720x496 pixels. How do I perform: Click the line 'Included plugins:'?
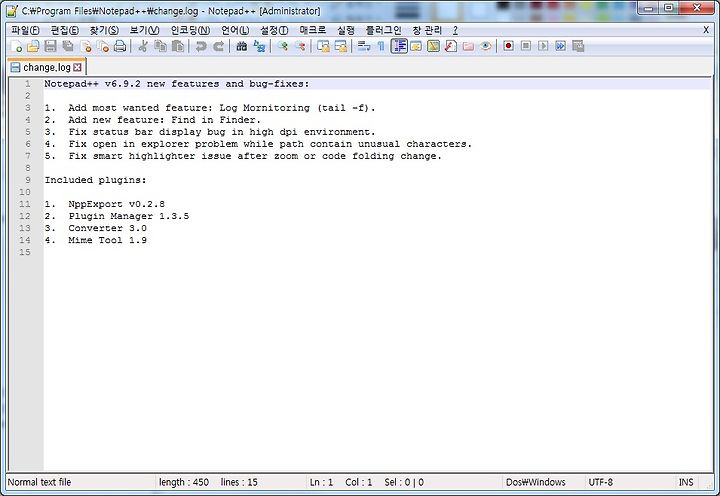(x=96, y=180)
